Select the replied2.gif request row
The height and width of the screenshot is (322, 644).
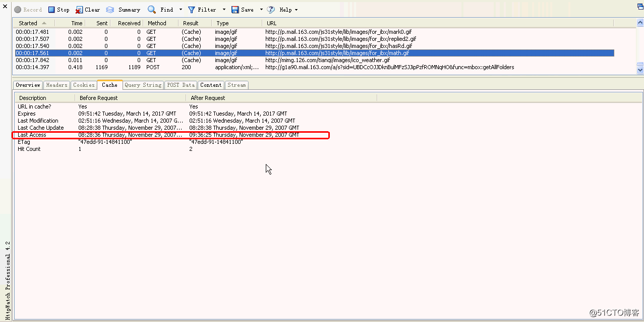tap(314, 39)
